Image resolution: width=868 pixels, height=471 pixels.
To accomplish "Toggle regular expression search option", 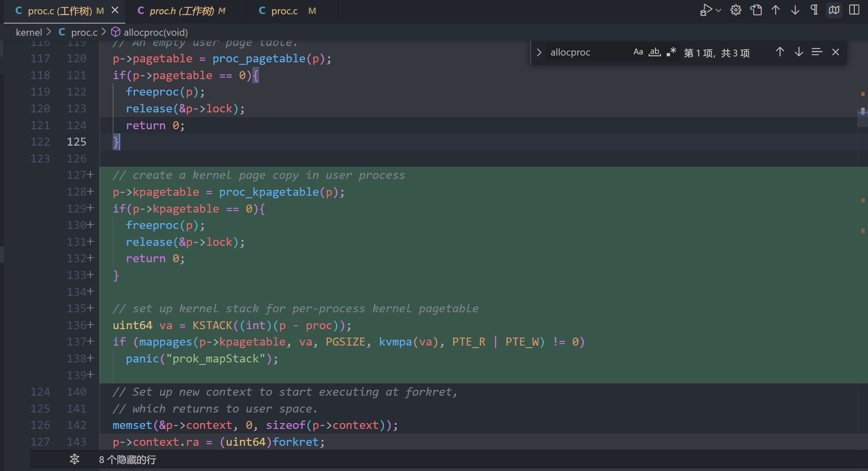I will click(671, 52).
